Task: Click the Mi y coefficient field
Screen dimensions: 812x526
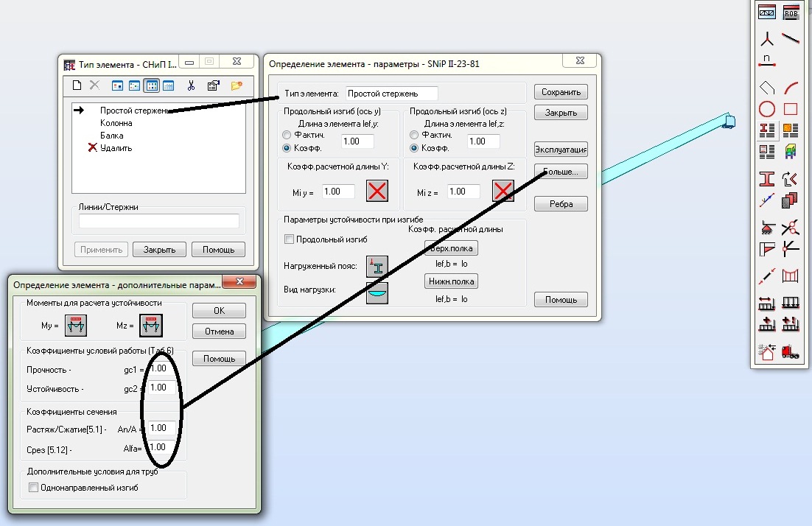Action: [339, 192]
